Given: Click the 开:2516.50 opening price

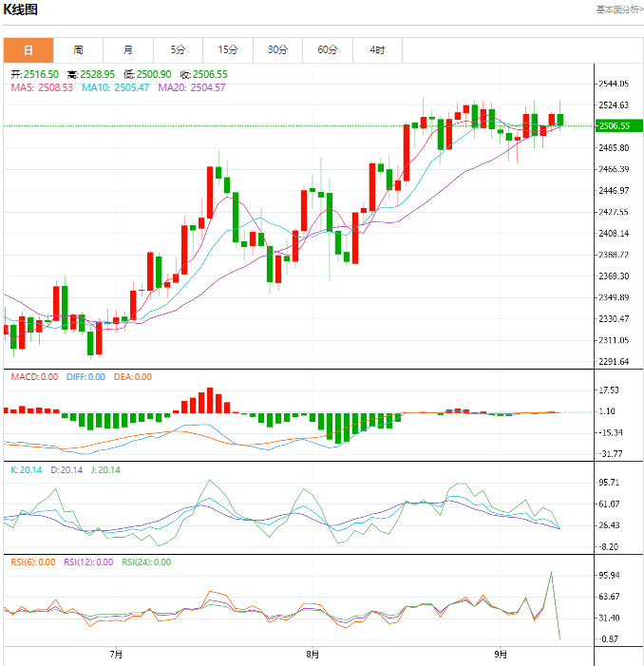Looking at the screenshot, I should point(34,74).
